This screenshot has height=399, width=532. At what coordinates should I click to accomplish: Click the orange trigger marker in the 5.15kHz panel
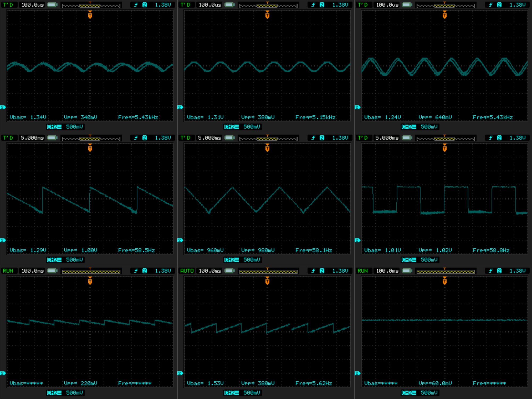click(267, 15)
